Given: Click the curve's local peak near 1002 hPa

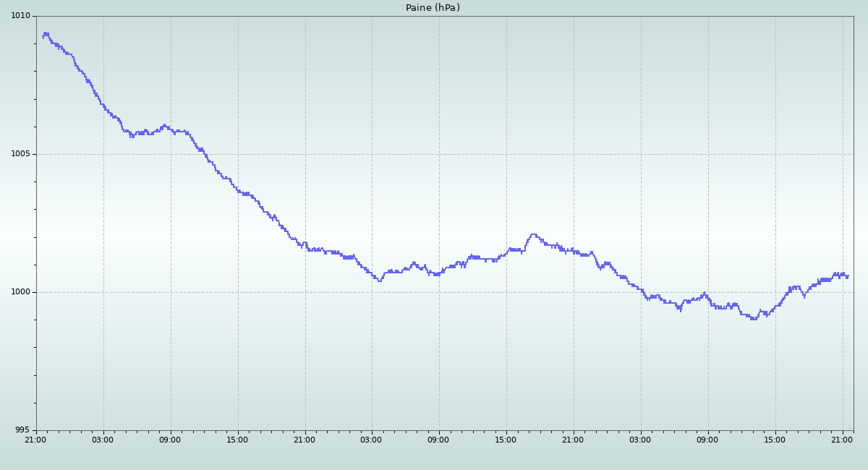Looking at the screenshot, I should tap(534, 234).
